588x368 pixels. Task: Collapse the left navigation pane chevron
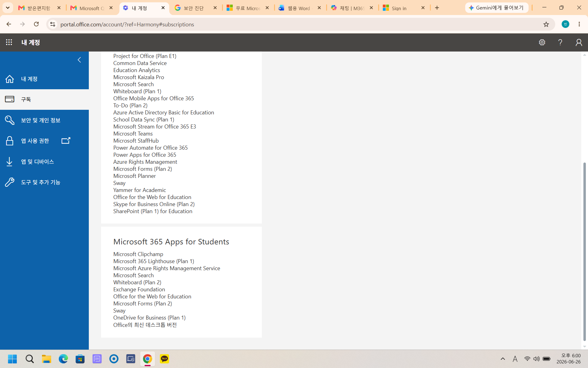79,60
